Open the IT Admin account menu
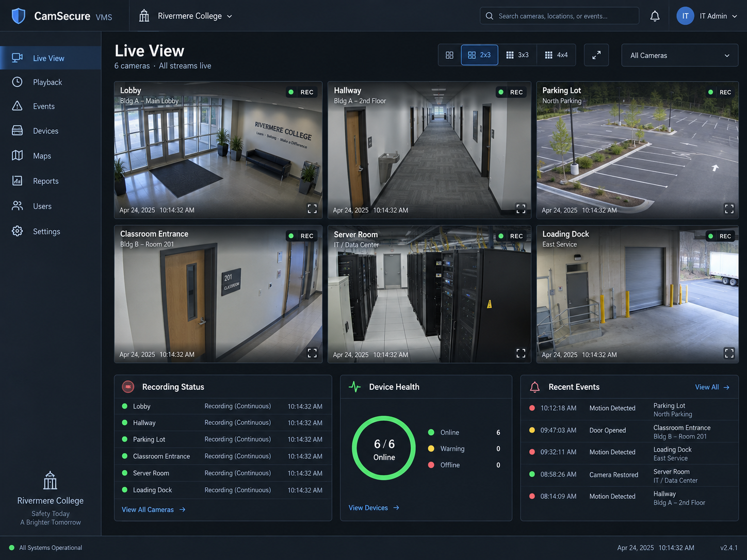The width and height of the screenshot is (747, 560). (x=707, y=16)
